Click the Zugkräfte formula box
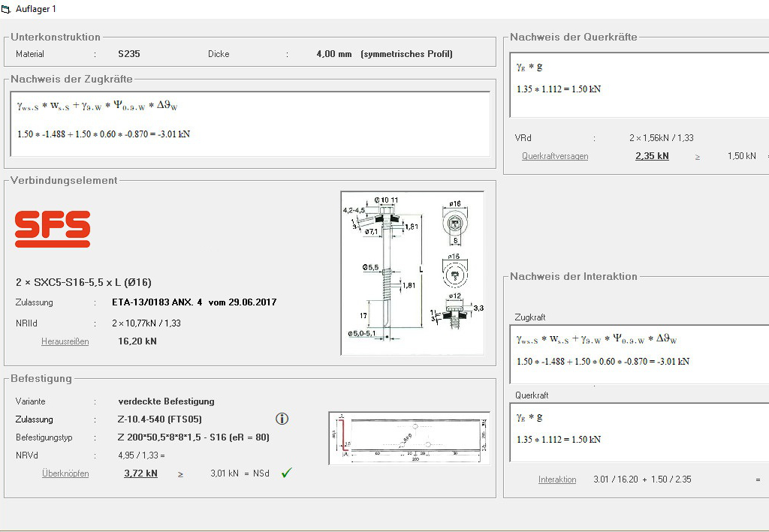 pyautogui.click(x=250, y=124)
